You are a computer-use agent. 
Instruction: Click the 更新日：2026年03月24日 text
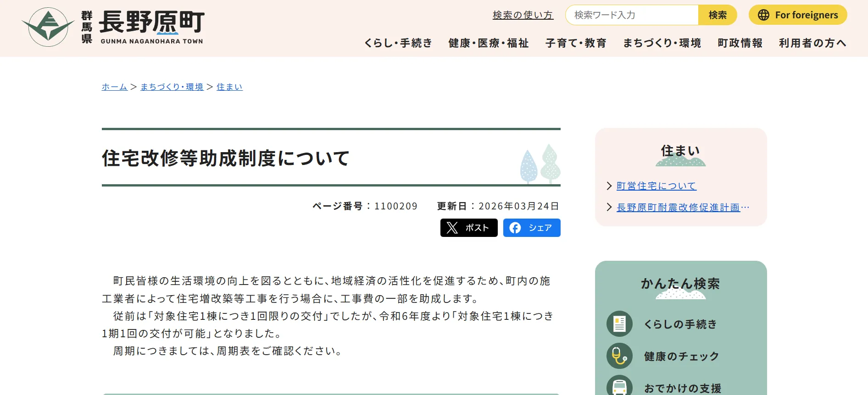coord(498,206)
